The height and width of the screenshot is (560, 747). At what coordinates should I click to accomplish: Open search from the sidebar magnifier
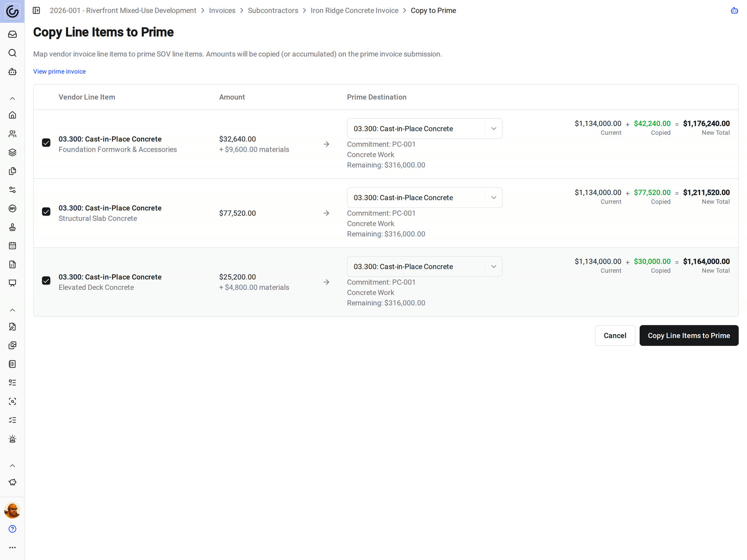(x=13, y=53)
